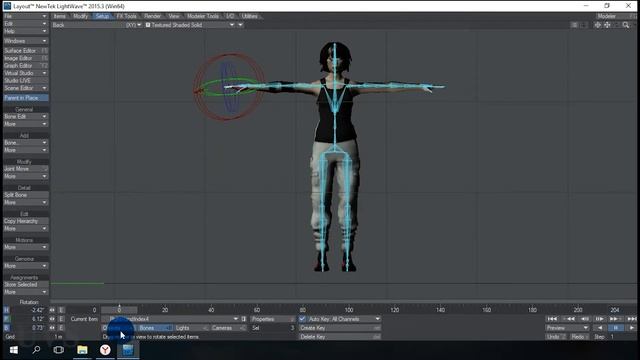The width and height of the screenshot is (640, 360).
Task: Open the Windows dropdown menu
Action: click(26, 41)
